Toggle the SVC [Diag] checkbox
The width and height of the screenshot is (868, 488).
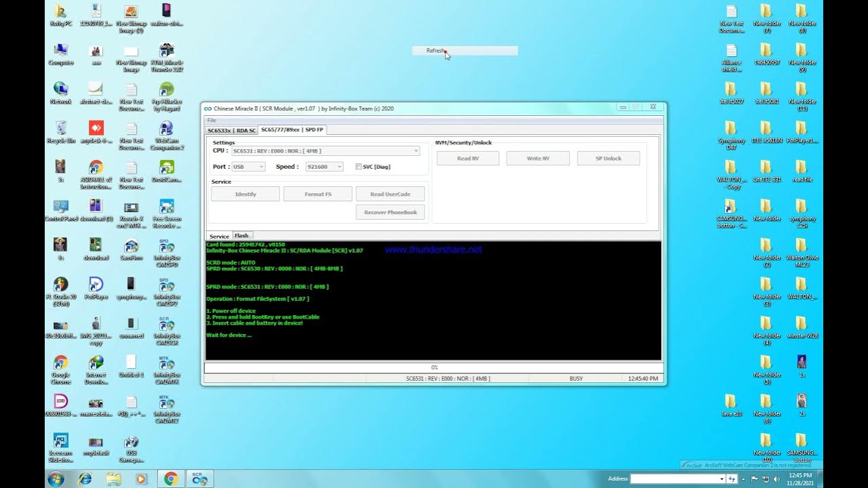pos(359,167)
